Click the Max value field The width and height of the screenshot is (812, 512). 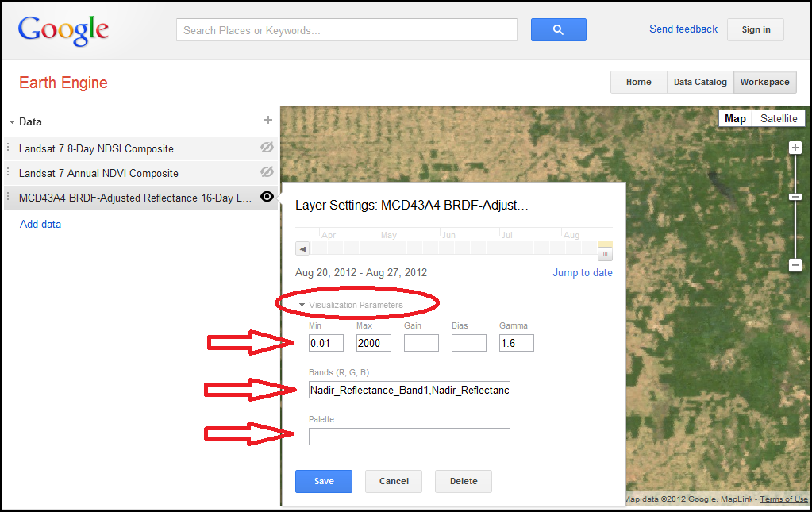coord(373,343)
